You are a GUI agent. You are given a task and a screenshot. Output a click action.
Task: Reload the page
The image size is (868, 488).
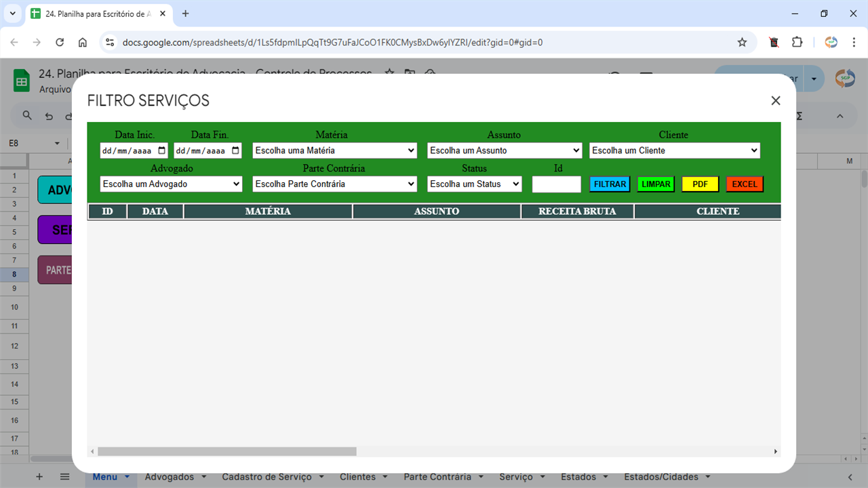pos(60,42)
